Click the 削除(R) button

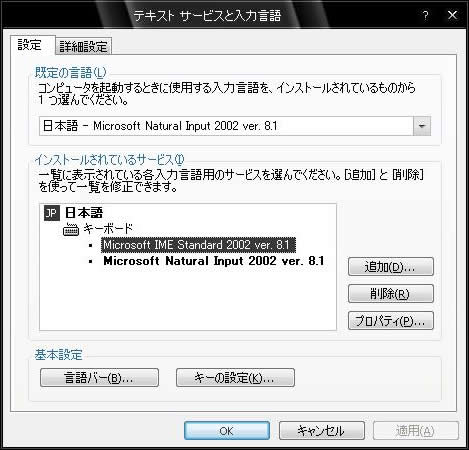tap(391, 294)
